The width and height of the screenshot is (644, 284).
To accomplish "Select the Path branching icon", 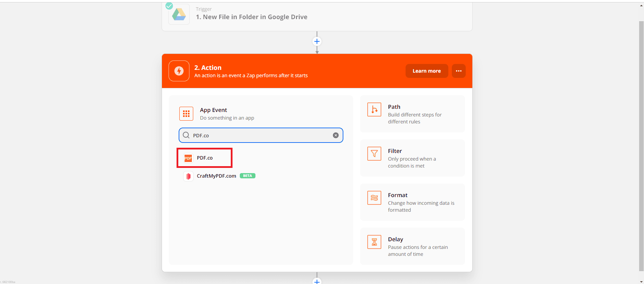I will point(374,110).
